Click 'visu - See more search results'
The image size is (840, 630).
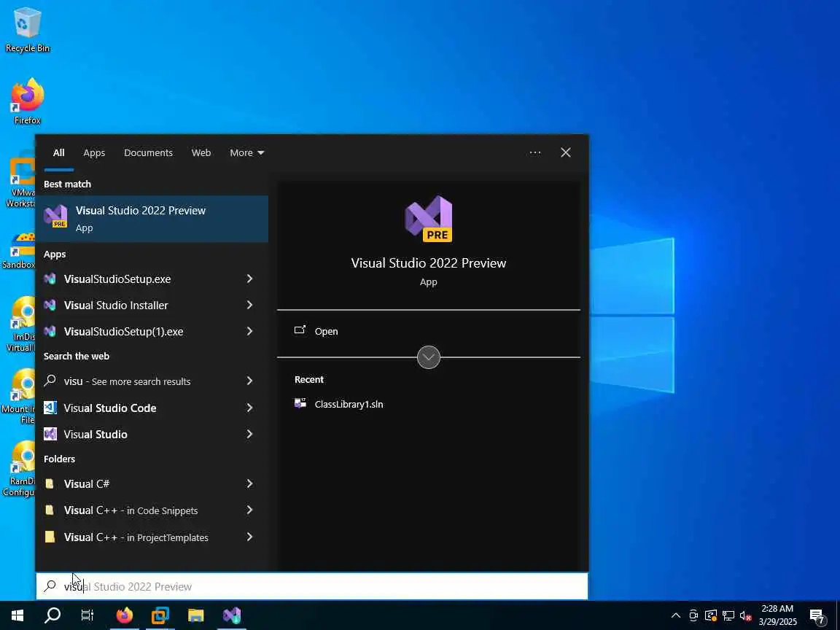128,381
